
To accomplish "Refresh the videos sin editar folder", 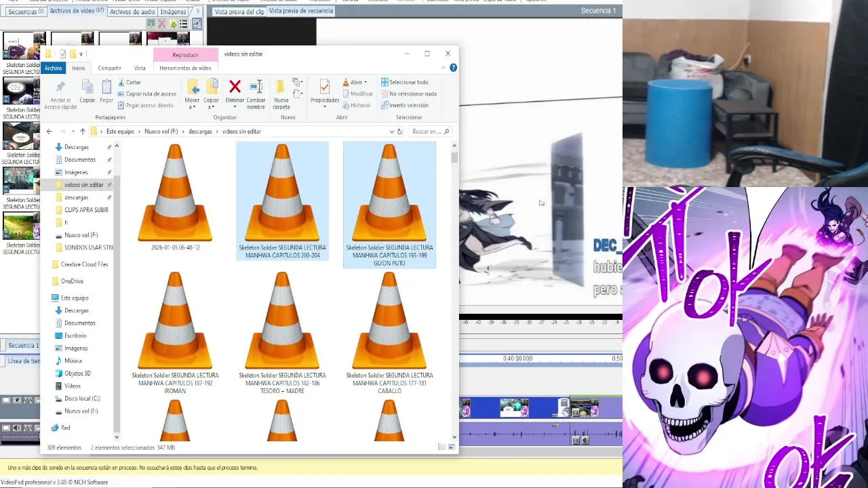I will [399, 131].
